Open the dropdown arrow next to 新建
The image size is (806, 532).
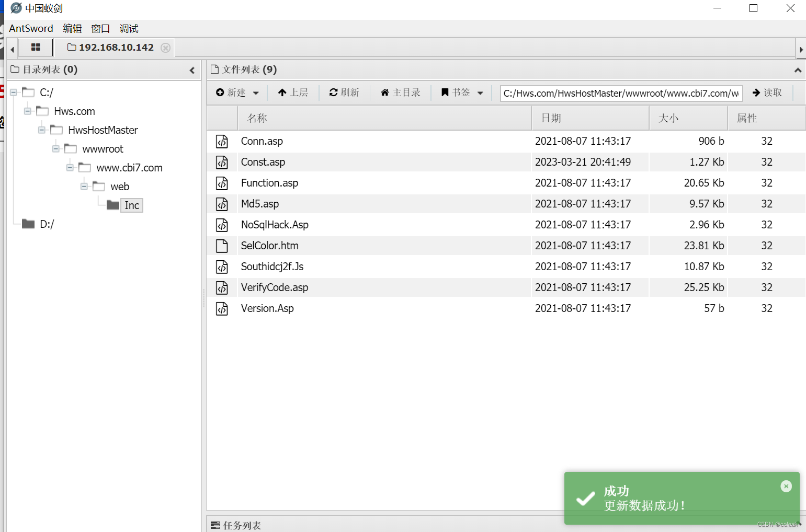pyautogui.click(x=256, y=92)
